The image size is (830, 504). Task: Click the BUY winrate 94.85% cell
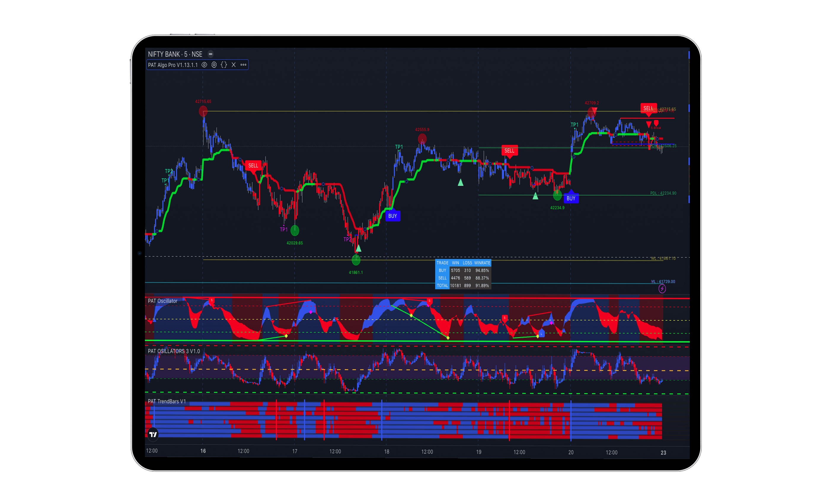(x=482, y=270)
